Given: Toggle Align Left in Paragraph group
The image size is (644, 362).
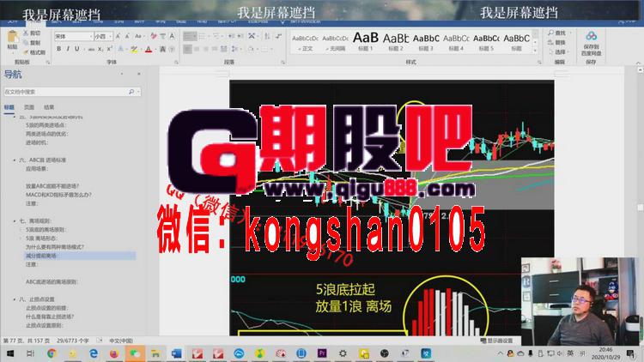Looking at the screenshot, I should (187, 49).
